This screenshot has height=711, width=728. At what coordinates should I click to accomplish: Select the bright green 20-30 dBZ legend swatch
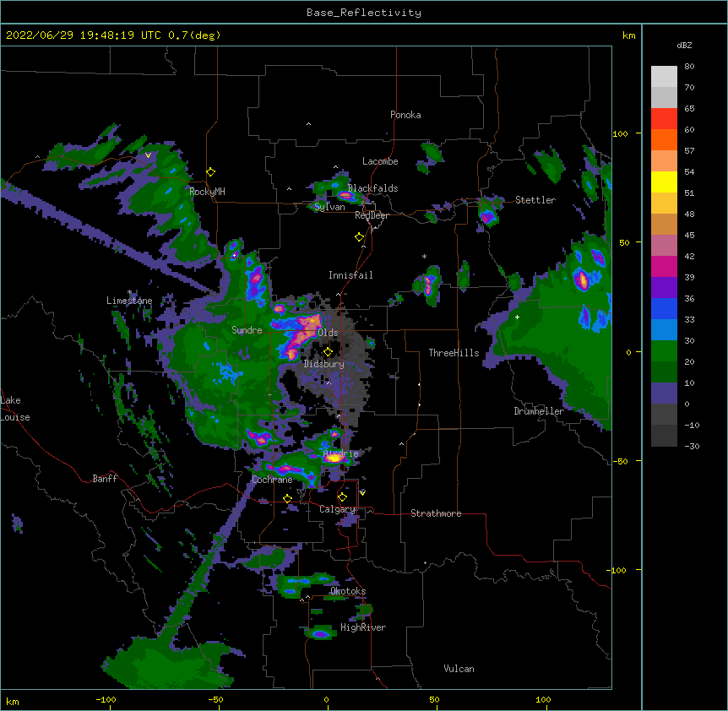coord(664,351)
